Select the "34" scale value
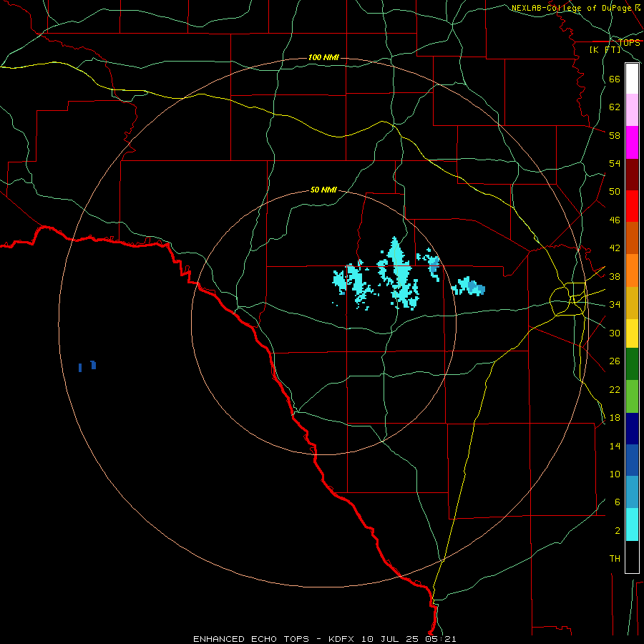 click(615, 304)
